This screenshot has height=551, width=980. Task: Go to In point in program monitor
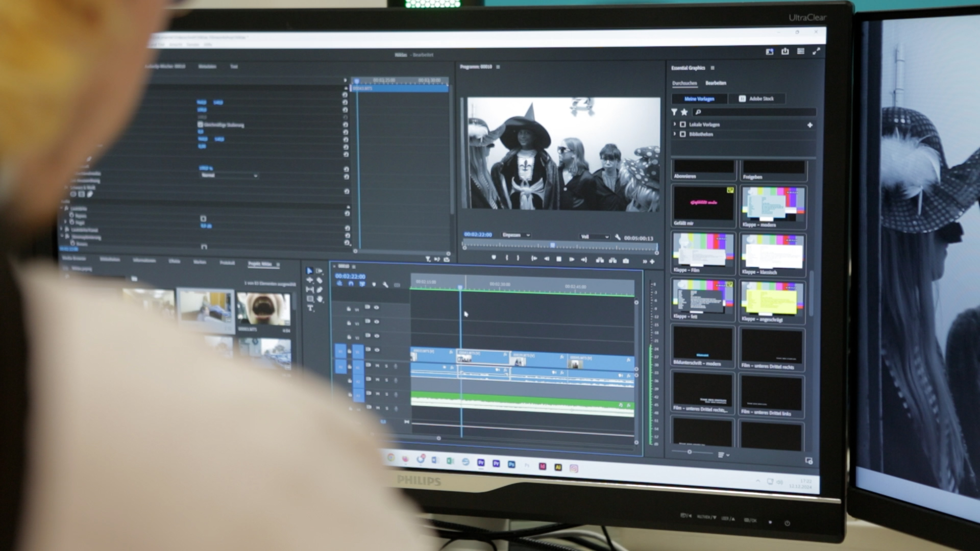coord(534,259)
